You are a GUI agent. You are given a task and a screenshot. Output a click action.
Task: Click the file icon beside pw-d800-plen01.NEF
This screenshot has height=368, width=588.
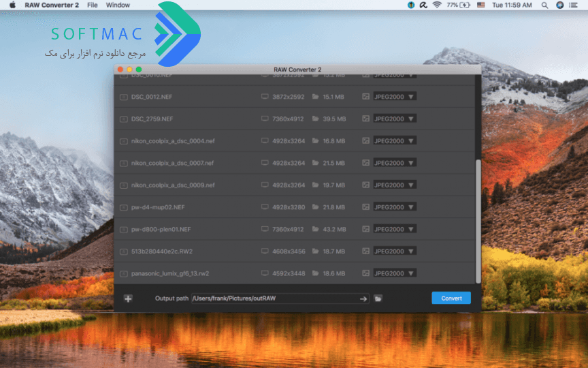(124, 230)
